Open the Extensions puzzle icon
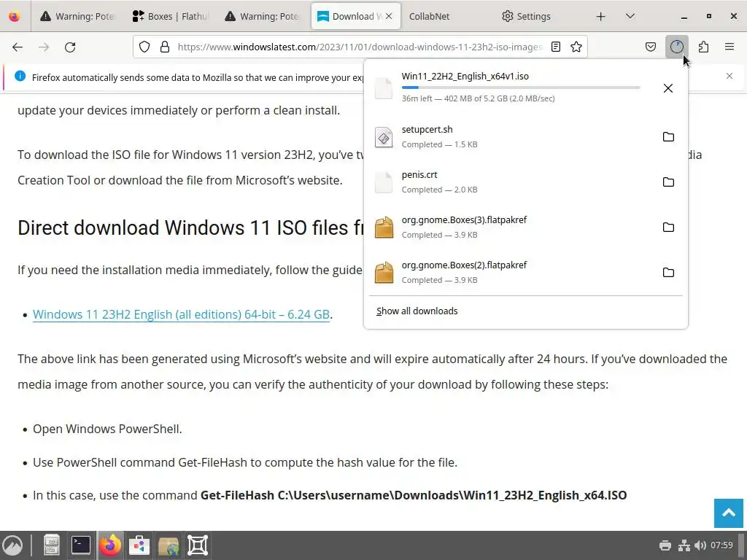This screenshot has height=560, width=747. tap(703, 47)
